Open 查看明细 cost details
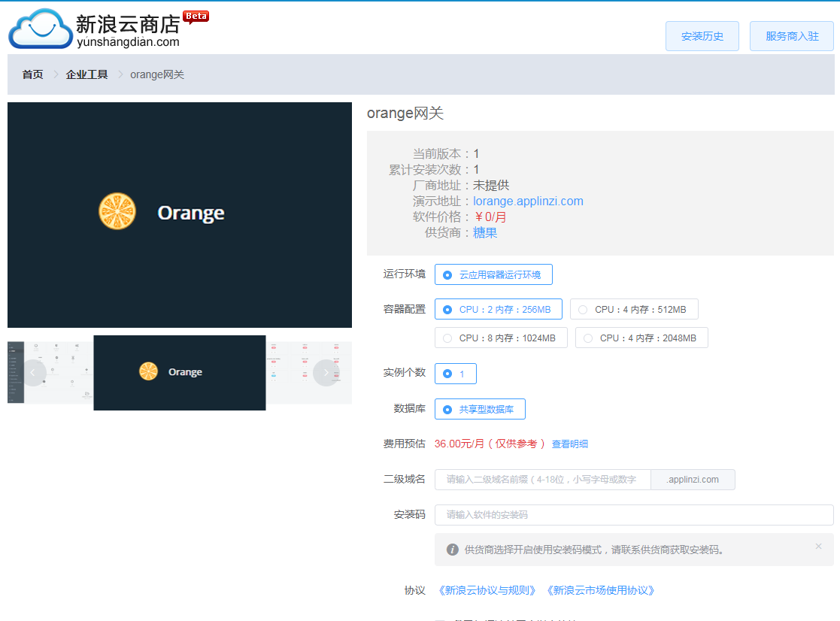 pyautogui.click(x=569, y=444)
